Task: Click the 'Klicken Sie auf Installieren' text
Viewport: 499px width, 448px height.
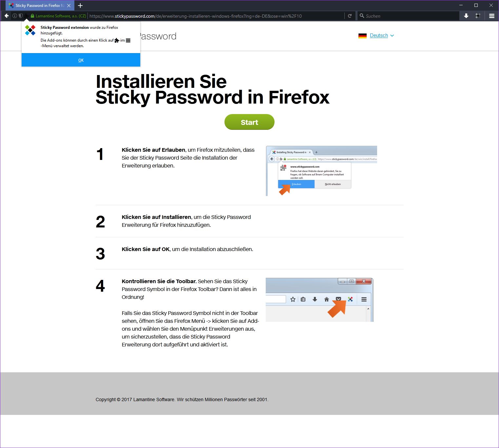Action: point(156,217)
